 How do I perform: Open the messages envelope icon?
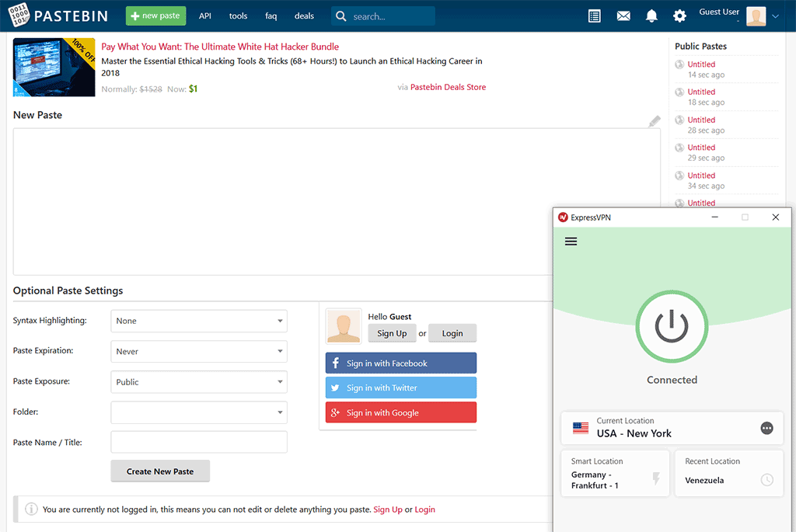(623, 16)
